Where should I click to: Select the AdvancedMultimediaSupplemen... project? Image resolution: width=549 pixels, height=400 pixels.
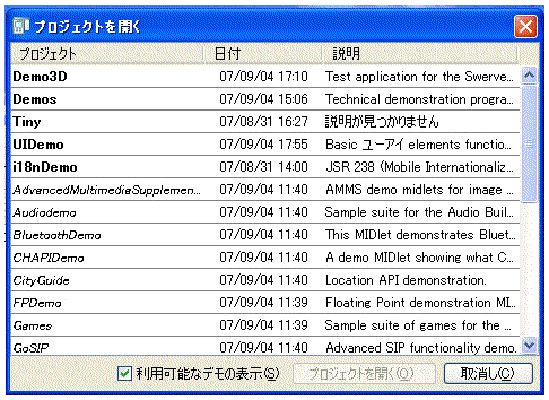pyautogui.click(x=265, y=189)
